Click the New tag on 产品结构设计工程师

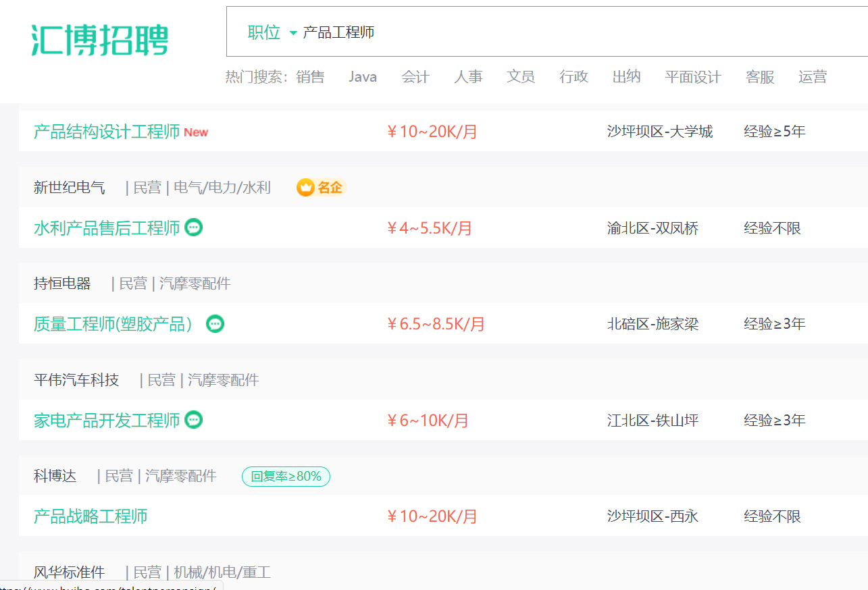click(x=196, y=132)
